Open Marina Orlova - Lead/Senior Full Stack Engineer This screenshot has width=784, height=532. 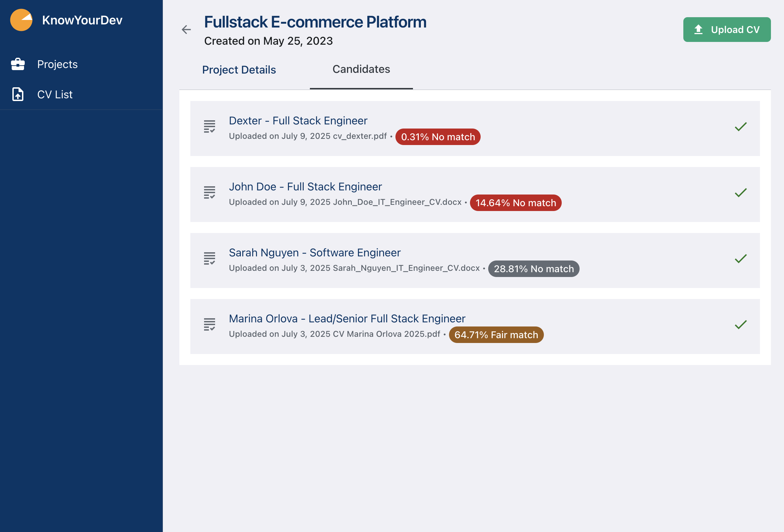347,319
